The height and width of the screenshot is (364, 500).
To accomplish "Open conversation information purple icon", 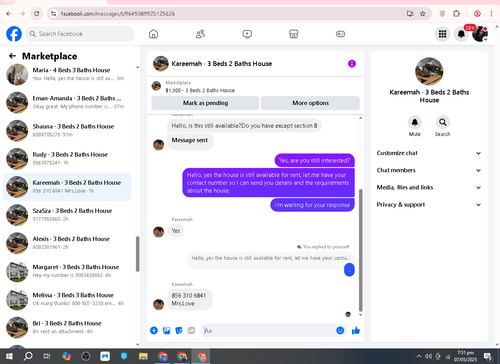I will click(352, 63).
